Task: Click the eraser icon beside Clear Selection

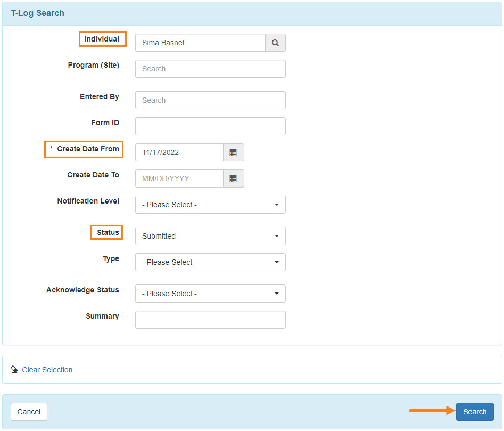Action: (14, 369)
